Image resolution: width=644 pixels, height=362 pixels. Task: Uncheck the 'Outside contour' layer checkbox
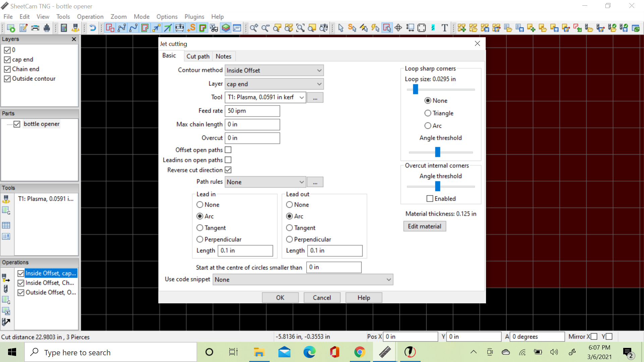pos(7,79)
